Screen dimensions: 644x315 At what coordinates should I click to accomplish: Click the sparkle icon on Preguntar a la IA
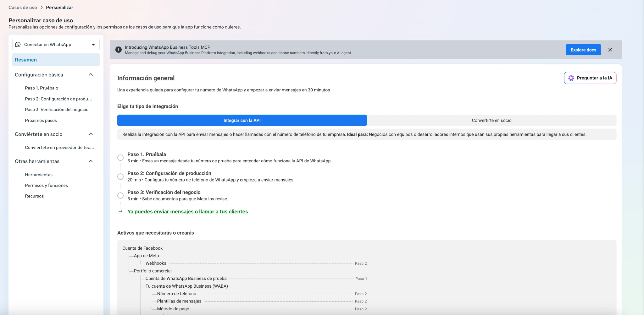tap(571, 78)
